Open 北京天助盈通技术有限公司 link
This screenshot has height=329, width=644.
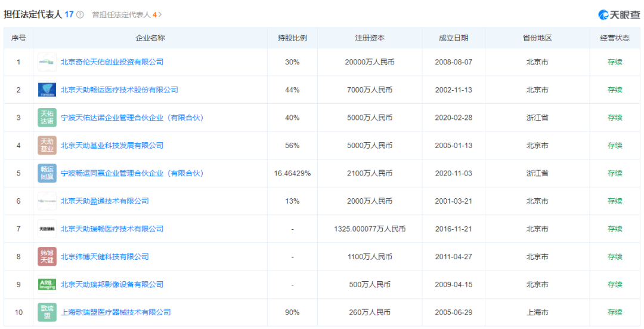point(105,201)
